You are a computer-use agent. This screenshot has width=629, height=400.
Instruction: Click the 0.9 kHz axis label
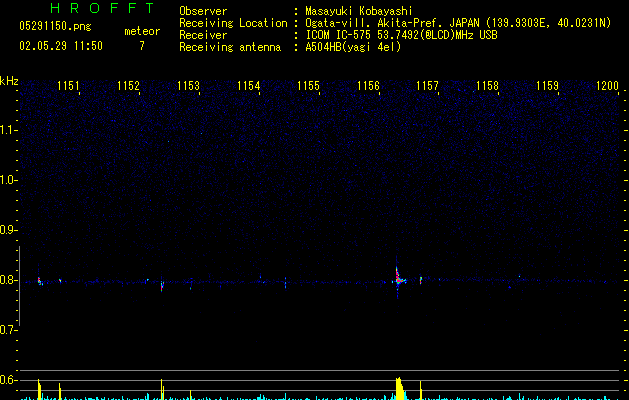[x=8, y=230]
